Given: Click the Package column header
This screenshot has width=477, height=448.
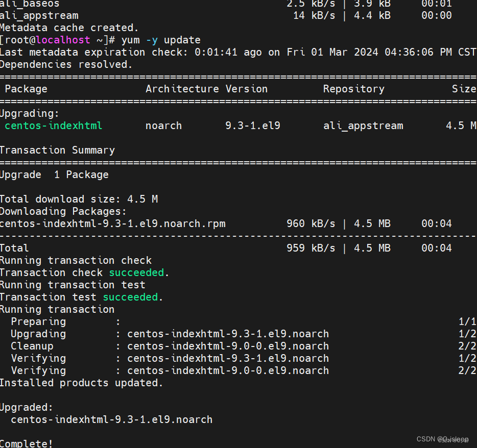Looking at the screenshot, I should point(26,89).
